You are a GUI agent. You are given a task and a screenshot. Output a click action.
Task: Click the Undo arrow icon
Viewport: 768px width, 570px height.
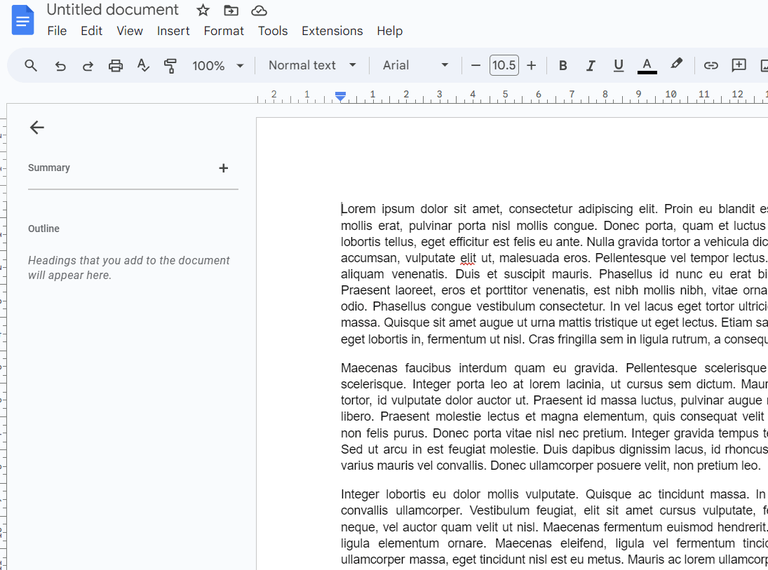(60, 66)
